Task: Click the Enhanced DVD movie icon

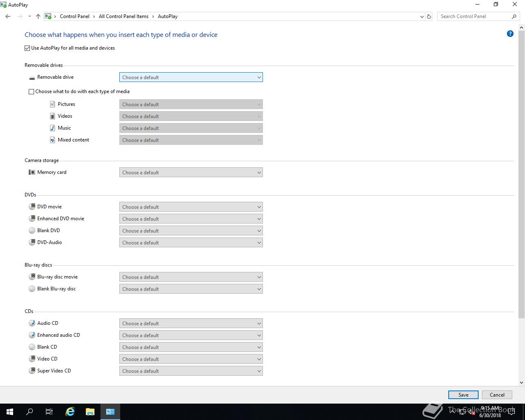Action: (x=32, y=219)
